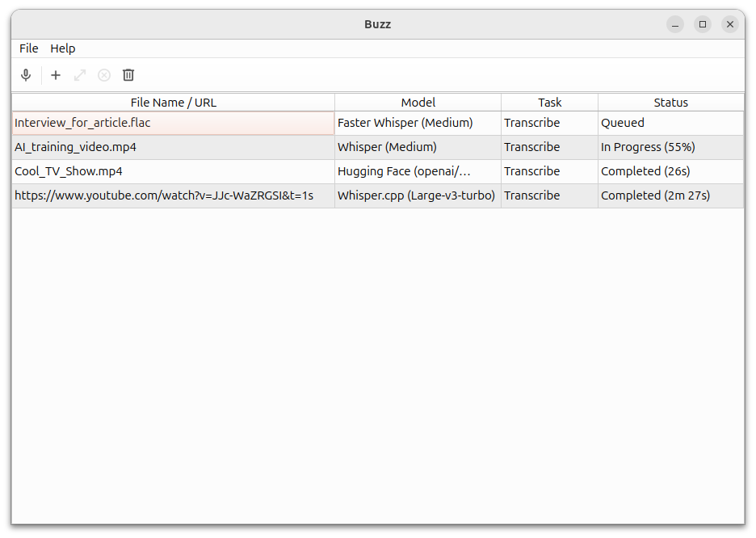756x538 pixels.
Task: Click the plus icon to import a file
Action: point(56,75)
